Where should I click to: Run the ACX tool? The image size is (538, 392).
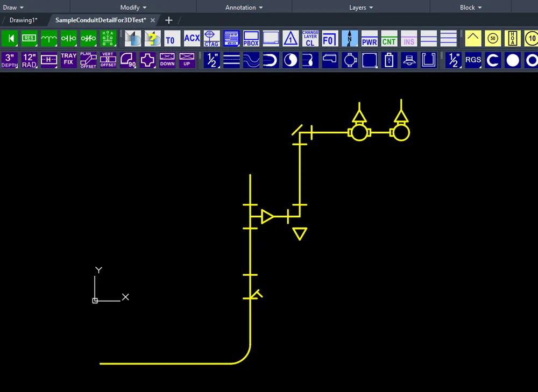click(192, 38)
